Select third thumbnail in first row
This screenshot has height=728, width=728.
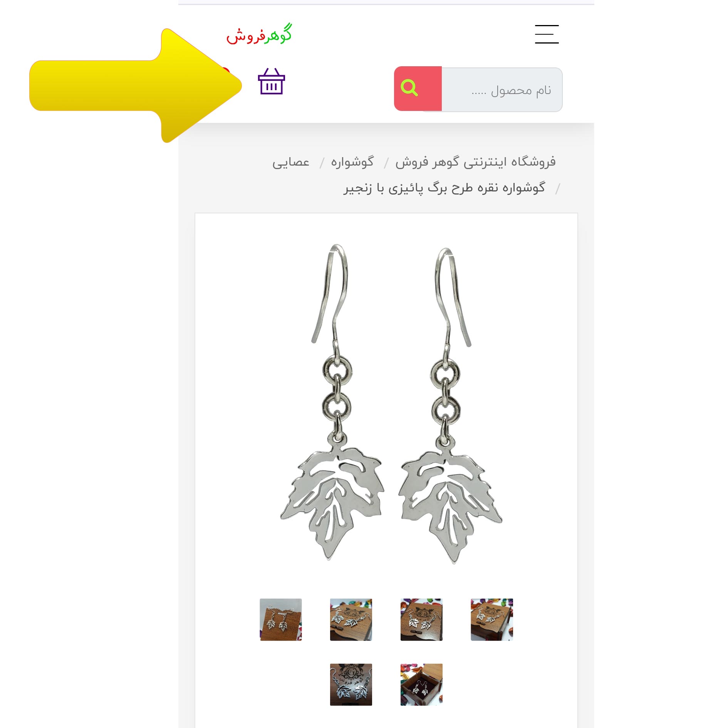tap(421, 619)
